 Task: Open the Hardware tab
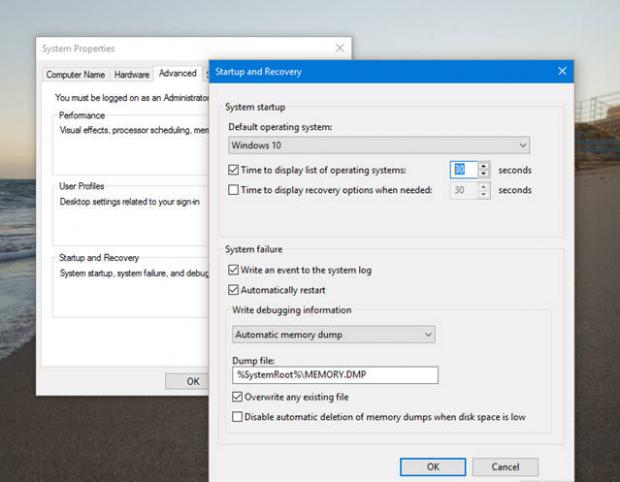(131, 74)
